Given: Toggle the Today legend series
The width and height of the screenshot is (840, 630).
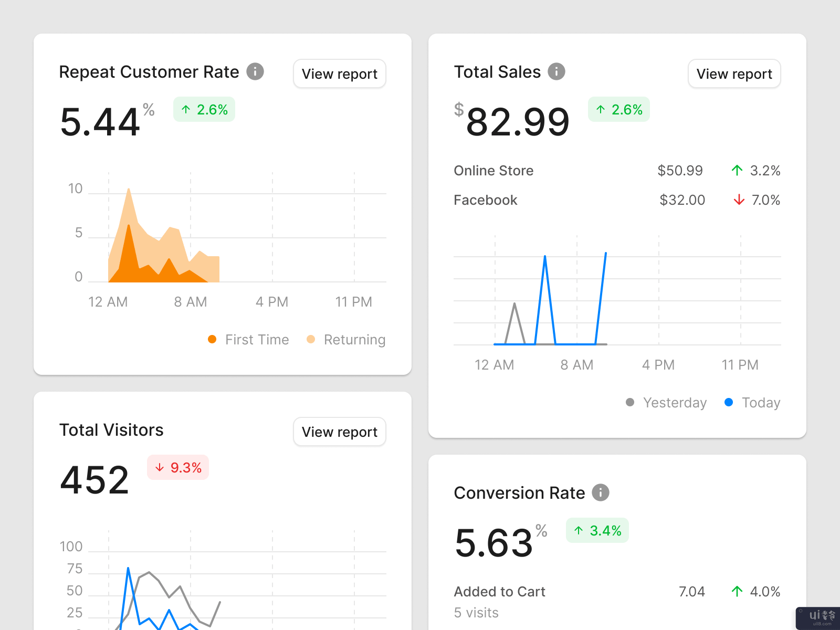Looking at the screenshot, I should click(x=752, y=403).
